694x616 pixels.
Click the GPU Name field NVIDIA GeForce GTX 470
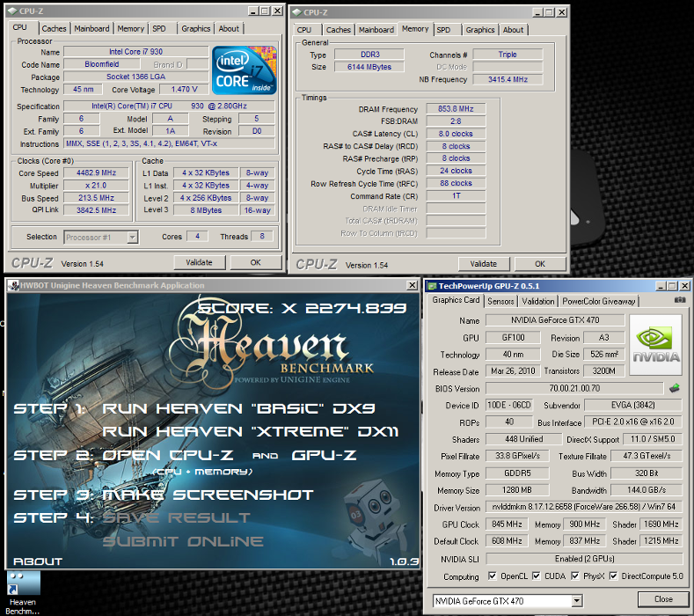(555, 320)
